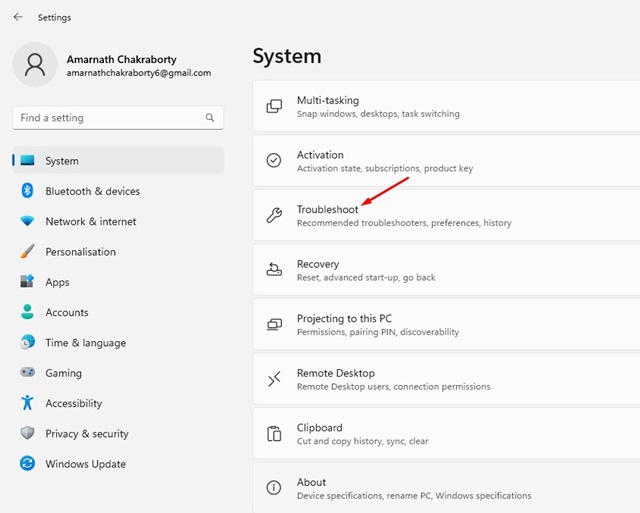Open Network & internet settings

click(91, 222)
